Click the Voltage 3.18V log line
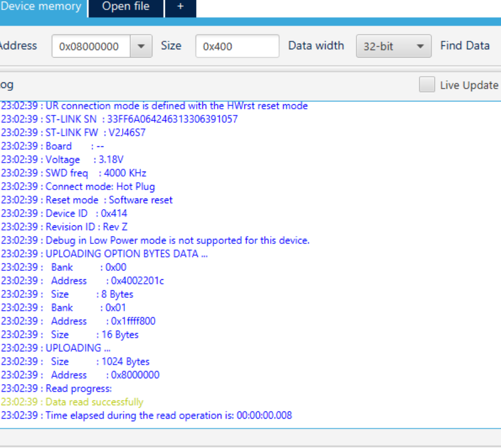 pos(62,159)
